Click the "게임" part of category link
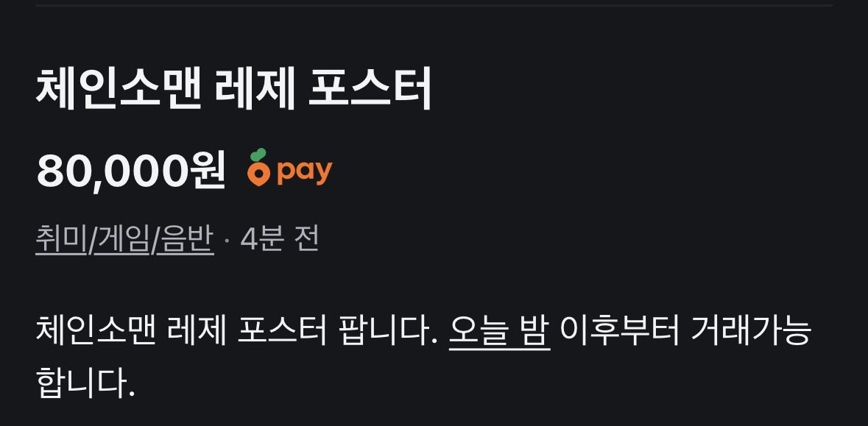The image size is (868, 426). (121, 240)
